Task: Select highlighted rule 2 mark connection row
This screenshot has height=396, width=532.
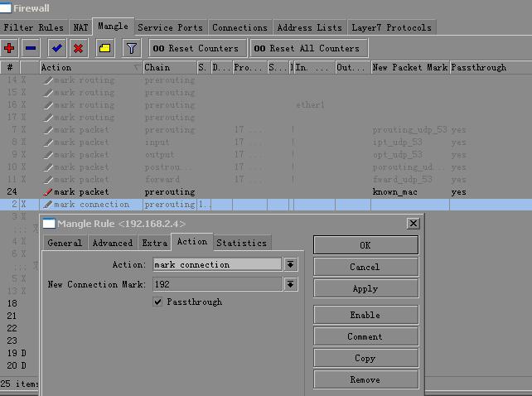Action: [x=266, y=205]
